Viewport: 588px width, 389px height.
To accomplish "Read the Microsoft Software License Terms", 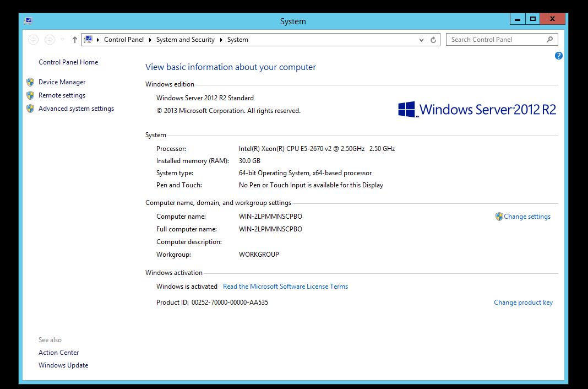I will pos(285,287).
